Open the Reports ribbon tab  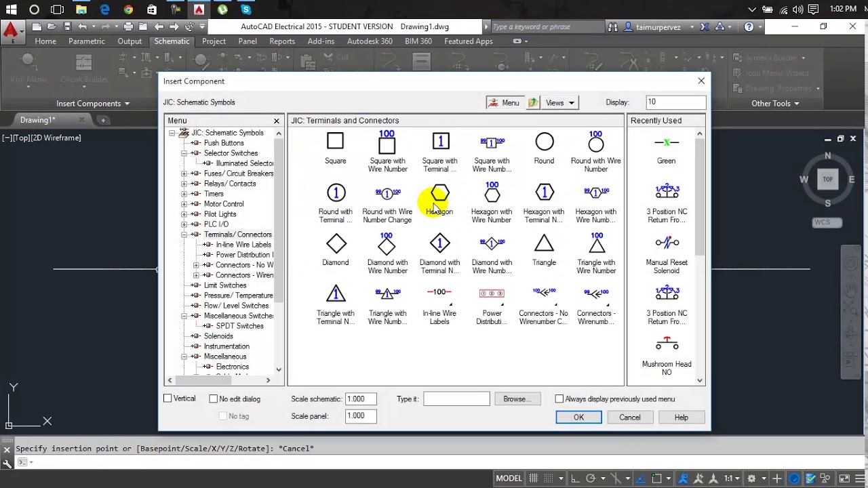click(x=282, y=41)
